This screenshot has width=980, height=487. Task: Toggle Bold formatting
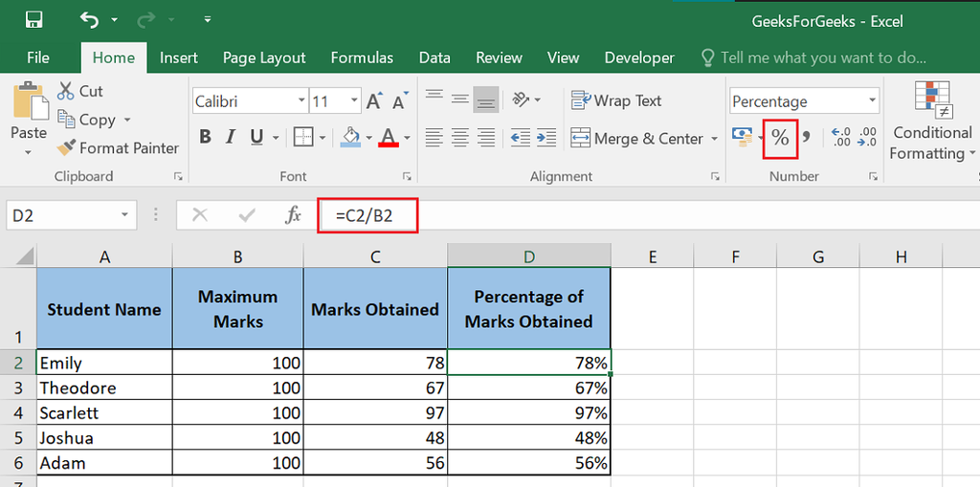(x=205, y=138)
